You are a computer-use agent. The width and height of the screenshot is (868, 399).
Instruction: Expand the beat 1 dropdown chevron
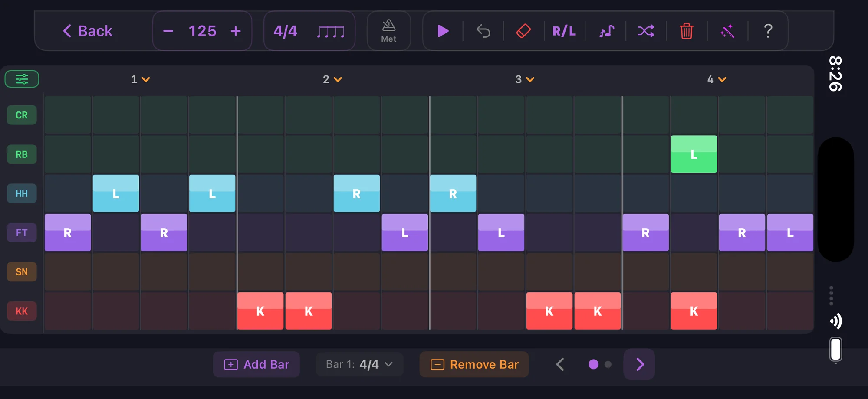click(146, 79)
